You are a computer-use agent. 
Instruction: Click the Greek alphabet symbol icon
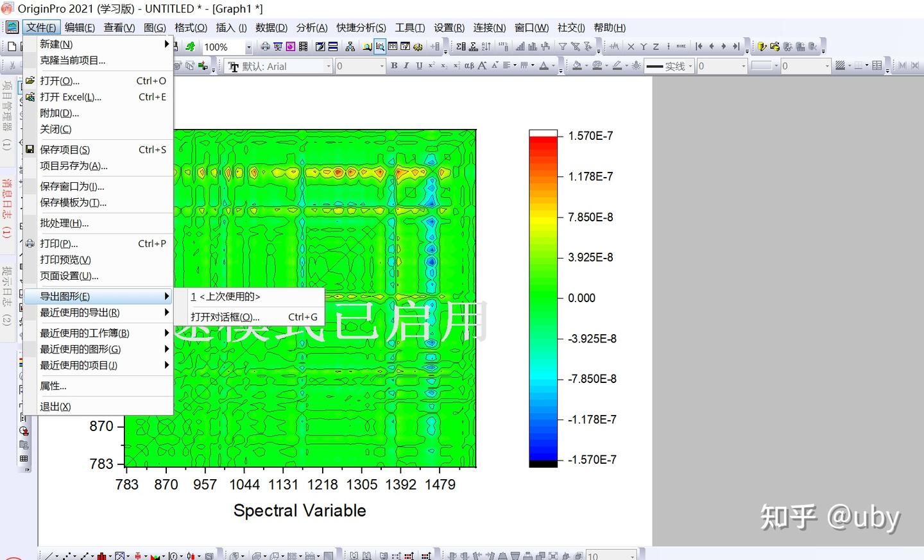[469, 65]
